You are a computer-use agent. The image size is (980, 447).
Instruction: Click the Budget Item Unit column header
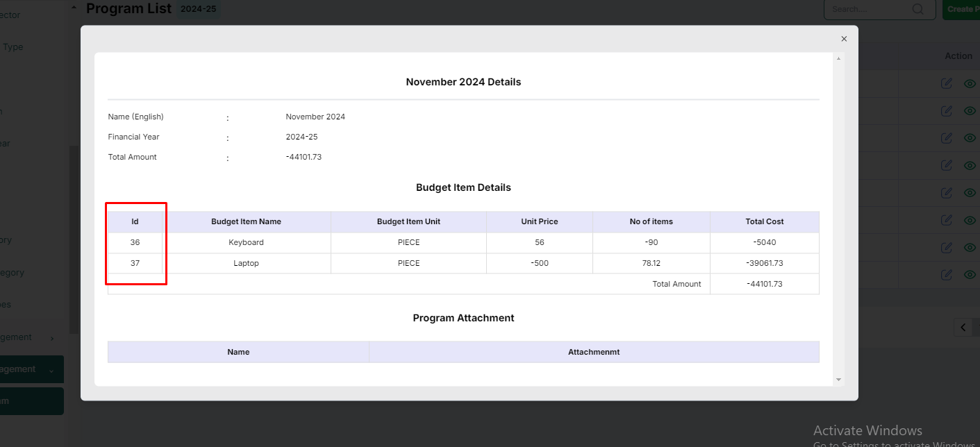coord(408,222)
